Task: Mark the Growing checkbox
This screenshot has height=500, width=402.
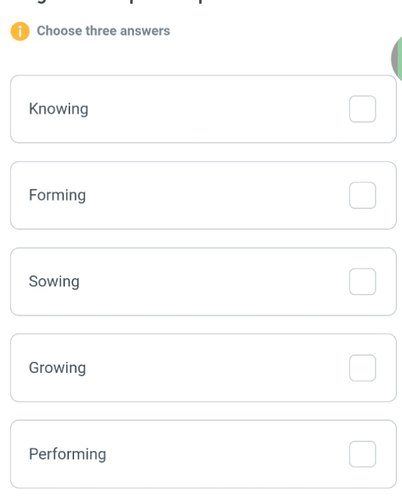Action: 362,368
